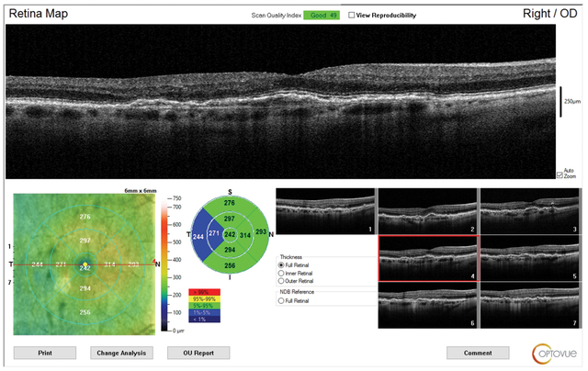
Task: Toggle the Auto Zoom checkbox
Action: click(560, 173)
